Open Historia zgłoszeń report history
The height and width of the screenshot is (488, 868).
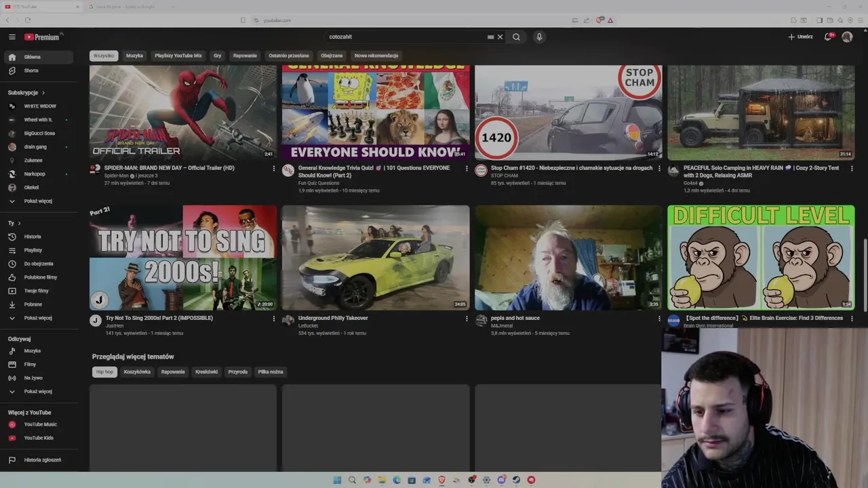38,460
